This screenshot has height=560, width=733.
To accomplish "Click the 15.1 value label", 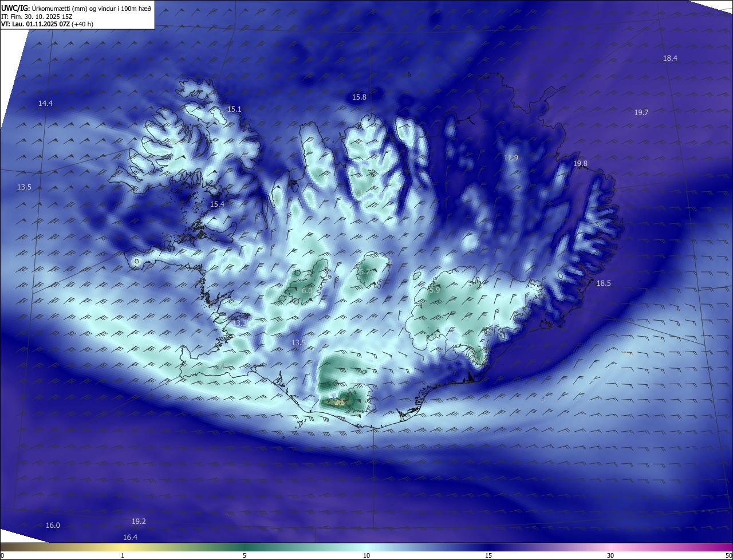I will pyautogui.click(x=234, y=109).
